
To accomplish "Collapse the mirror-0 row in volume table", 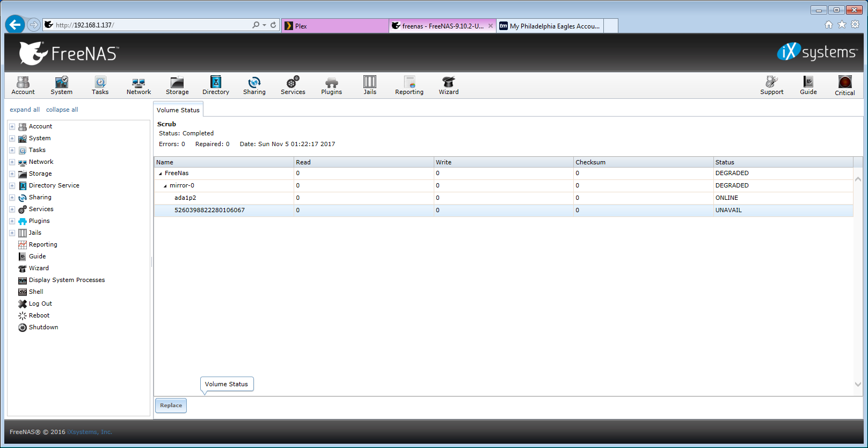I will tap(165, 186).
